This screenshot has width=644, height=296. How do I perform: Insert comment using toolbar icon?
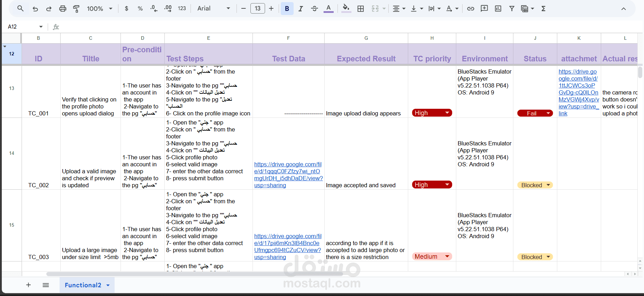pyautogui.click(x=484, y=9)
